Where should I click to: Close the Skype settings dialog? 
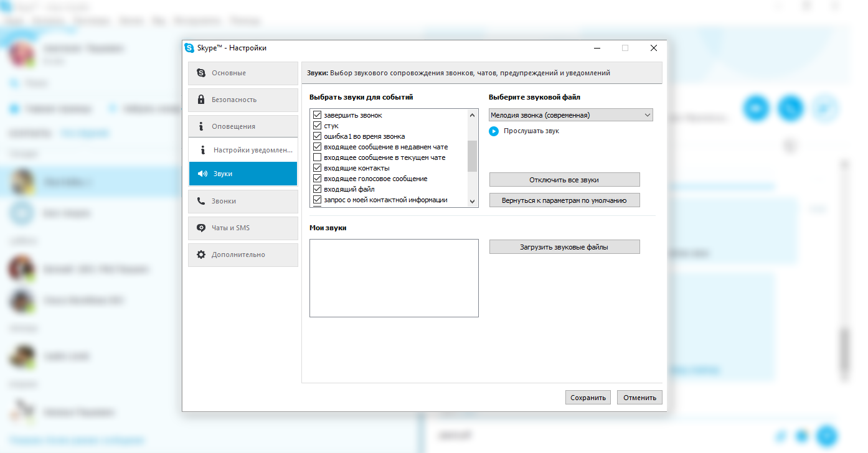pyautogui.click(x=653, y=48)
